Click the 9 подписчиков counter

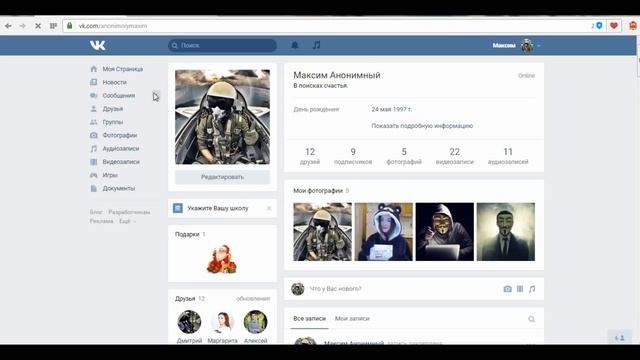pos(353,156)
